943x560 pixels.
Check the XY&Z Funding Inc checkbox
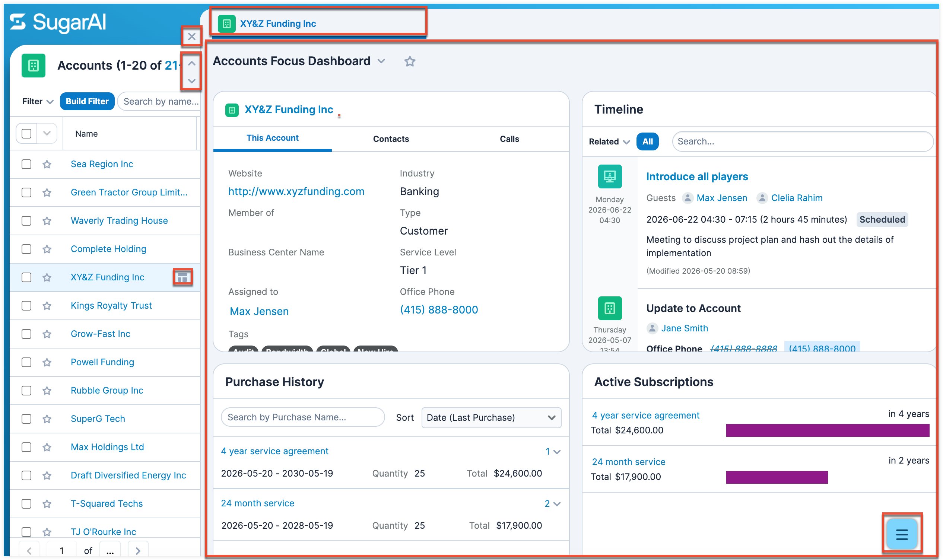[26, 277]
